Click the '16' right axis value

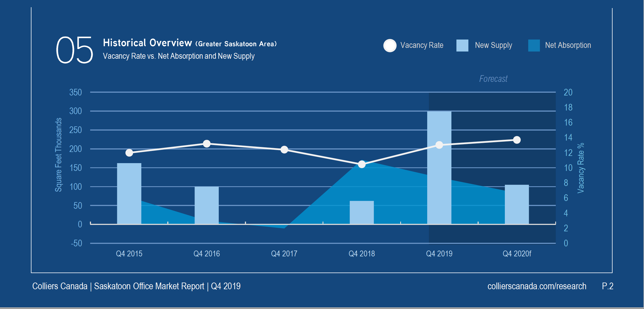(568, 122)
